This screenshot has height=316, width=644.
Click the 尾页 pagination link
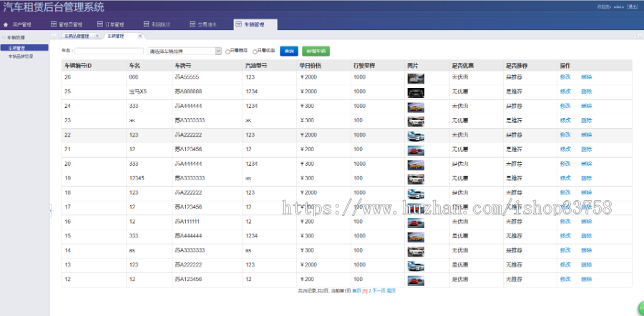[x=391, y=290]
